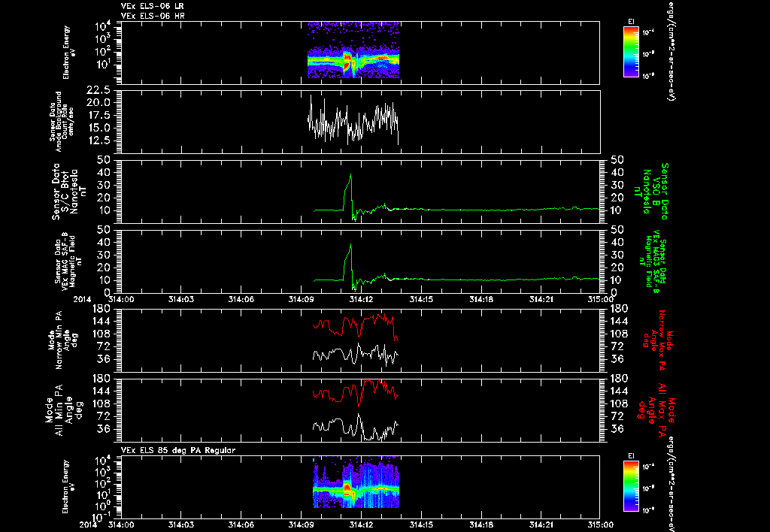The height and width of the screenshot is (532, 770).
Task: Click the field spike in the VEx MAG SAF-B plot
Action: 350,245
